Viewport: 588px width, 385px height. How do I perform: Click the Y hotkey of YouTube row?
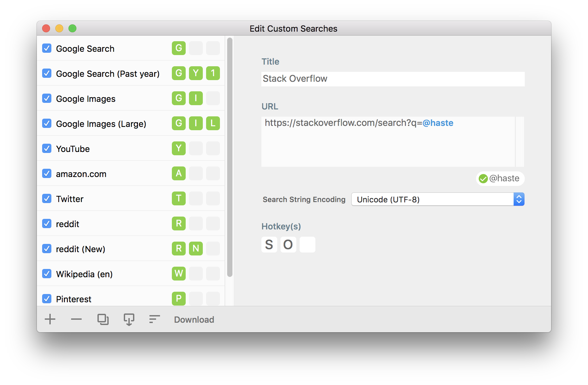(179, 148)
